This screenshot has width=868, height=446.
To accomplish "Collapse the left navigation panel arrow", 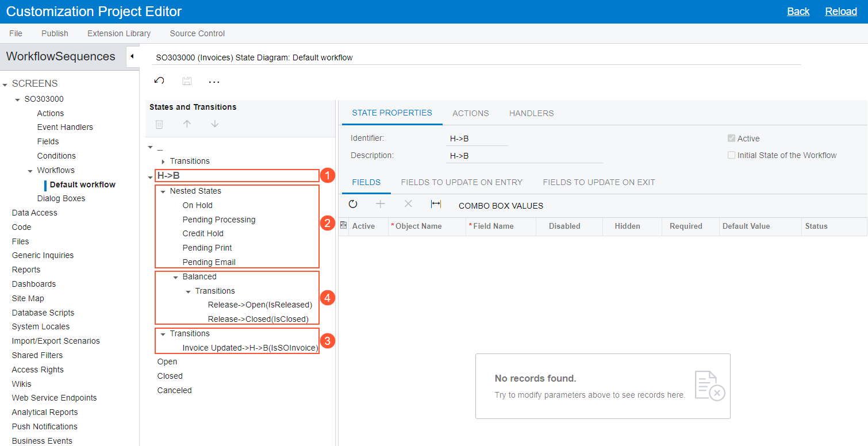I will (132, 56).
